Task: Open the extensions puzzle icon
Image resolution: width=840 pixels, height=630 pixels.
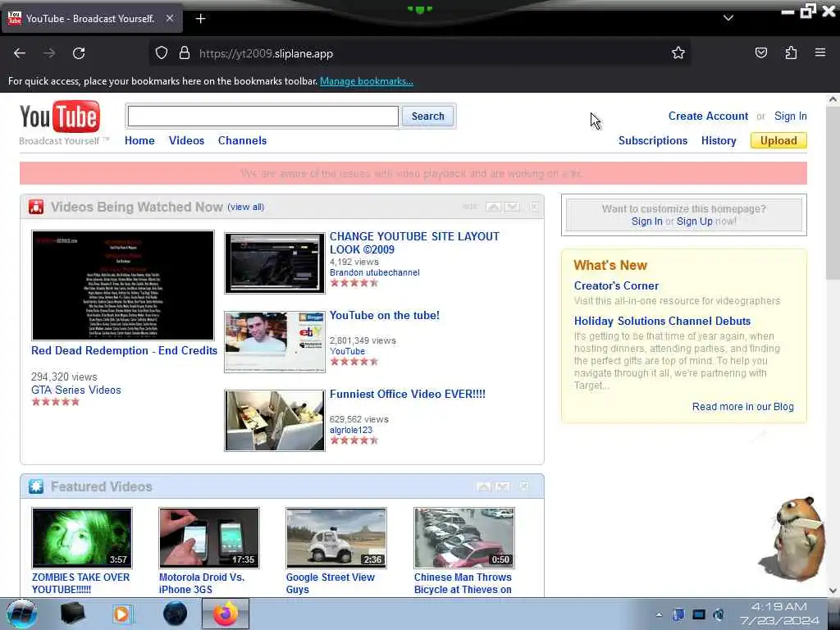Action: click(791, 52)
